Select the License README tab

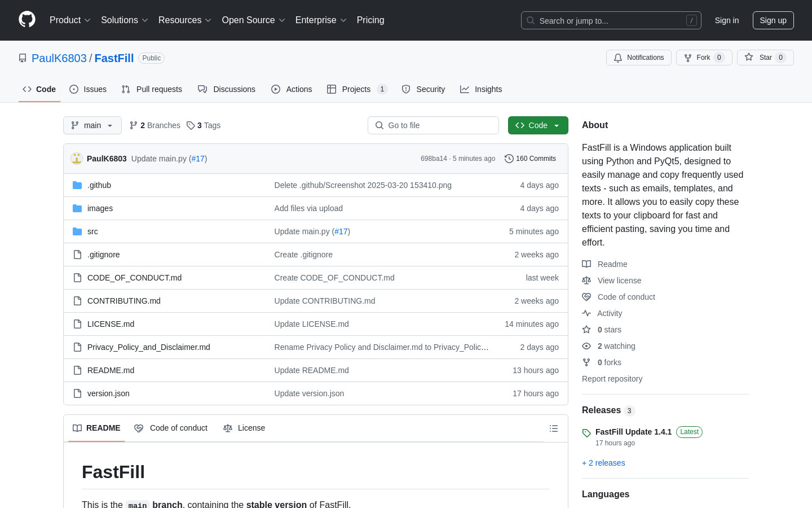click(244, 428)
